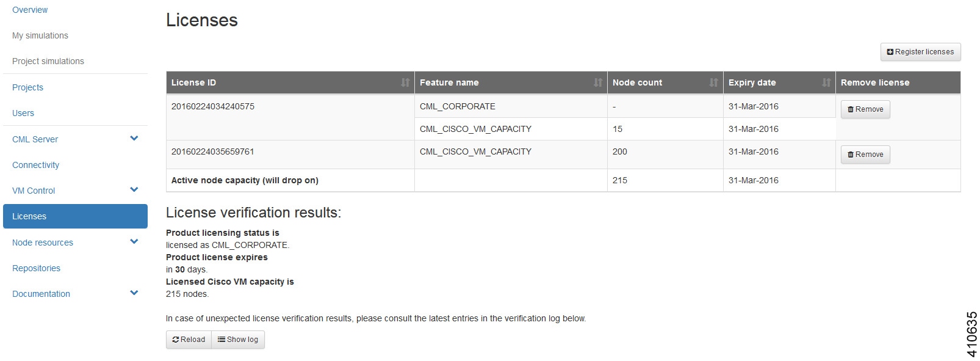Open the Users page
The height and width of the screenshot is (361, 980).
pos(23,113)
